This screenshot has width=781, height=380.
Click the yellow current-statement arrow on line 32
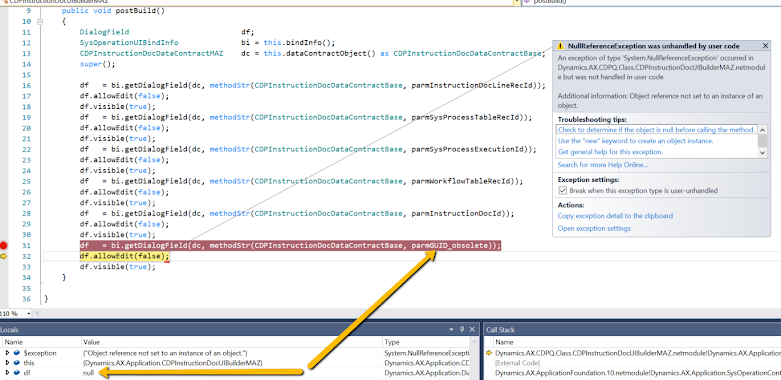click(4, 256)
